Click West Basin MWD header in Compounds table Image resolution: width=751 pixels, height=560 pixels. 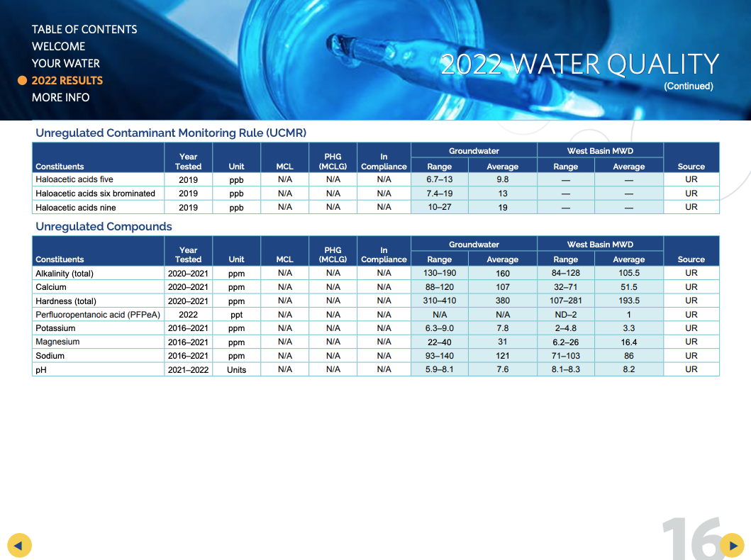[600, 245]
